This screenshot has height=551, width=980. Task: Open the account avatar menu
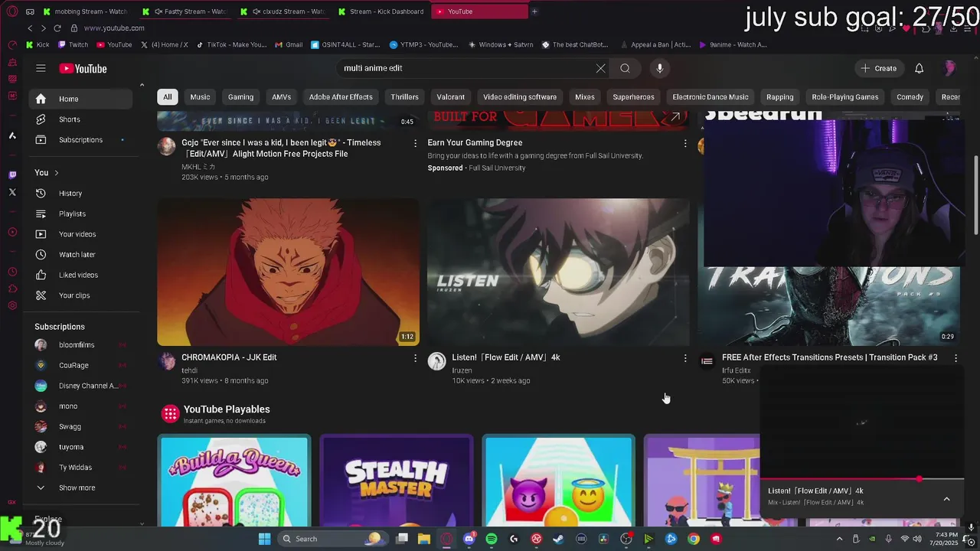click(x=949, y=68)
